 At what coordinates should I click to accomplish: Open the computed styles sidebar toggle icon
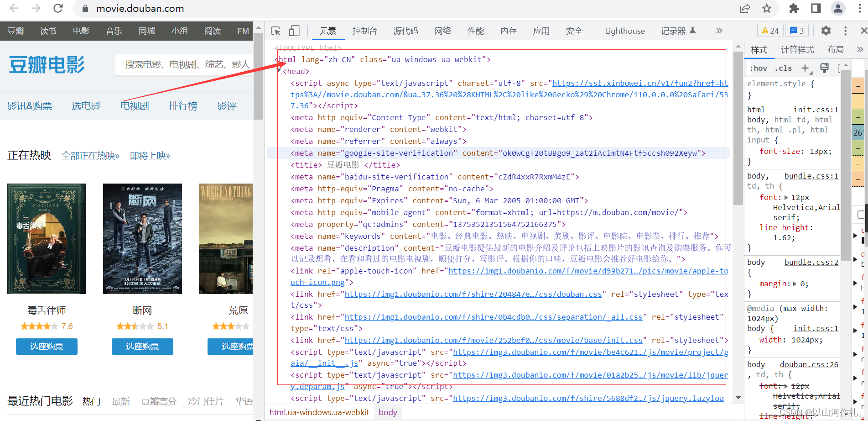coord(824,68)
